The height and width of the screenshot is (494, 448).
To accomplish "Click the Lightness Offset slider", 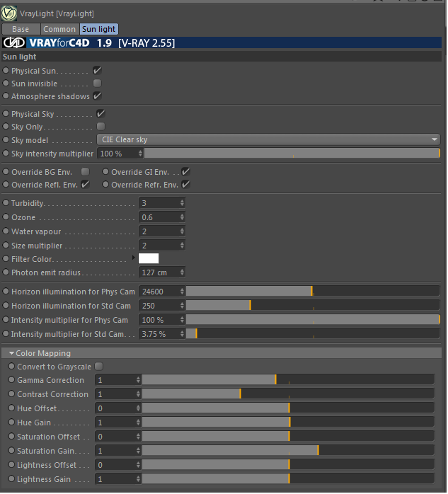I will coord(288,465).
